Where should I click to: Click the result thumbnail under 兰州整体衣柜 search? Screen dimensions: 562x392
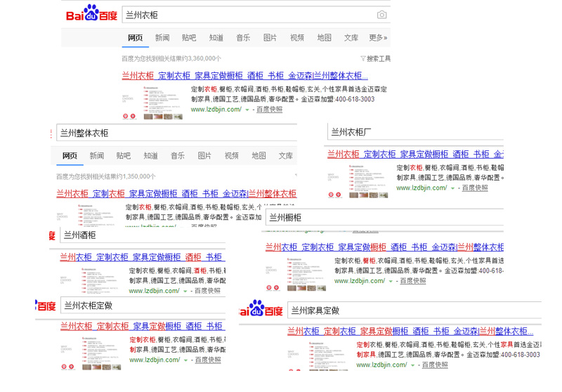(86, 215)
